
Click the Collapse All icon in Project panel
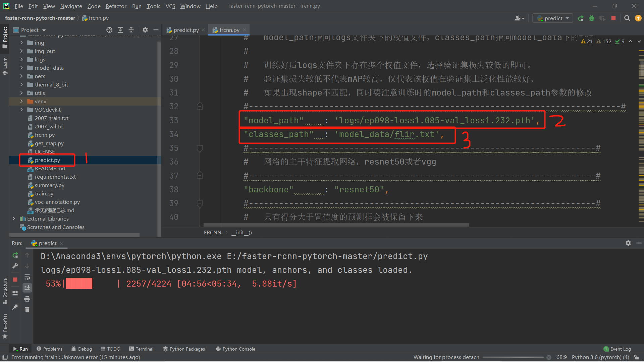131,30
